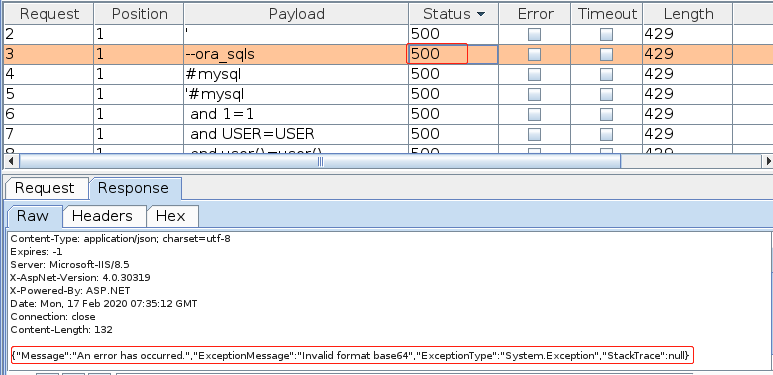
Task: Click the left arrow of horizontal scrollbar
Action: click(11, 161)
